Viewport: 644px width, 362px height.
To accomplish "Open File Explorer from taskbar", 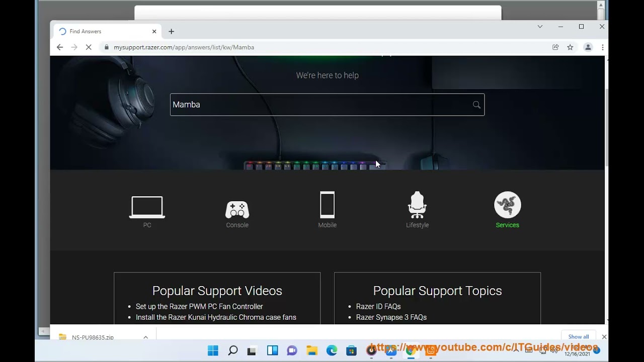I will pos(312,350).
